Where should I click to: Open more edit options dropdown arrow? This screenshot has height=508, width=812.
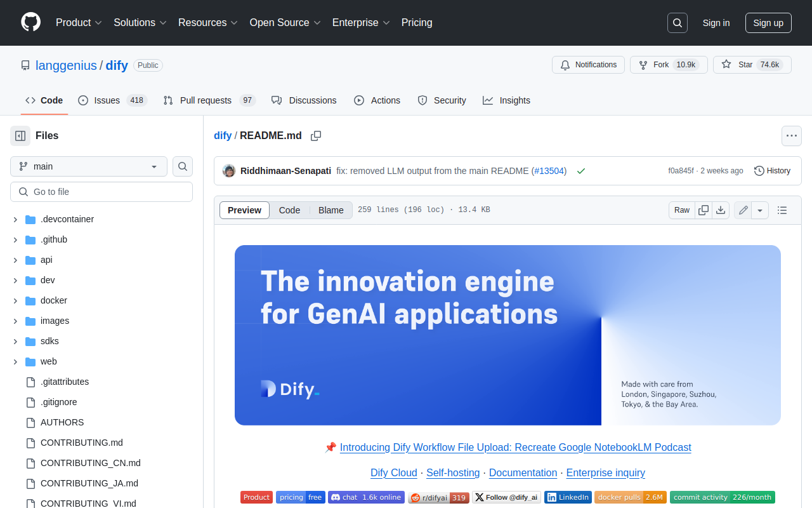click(761, 210)
